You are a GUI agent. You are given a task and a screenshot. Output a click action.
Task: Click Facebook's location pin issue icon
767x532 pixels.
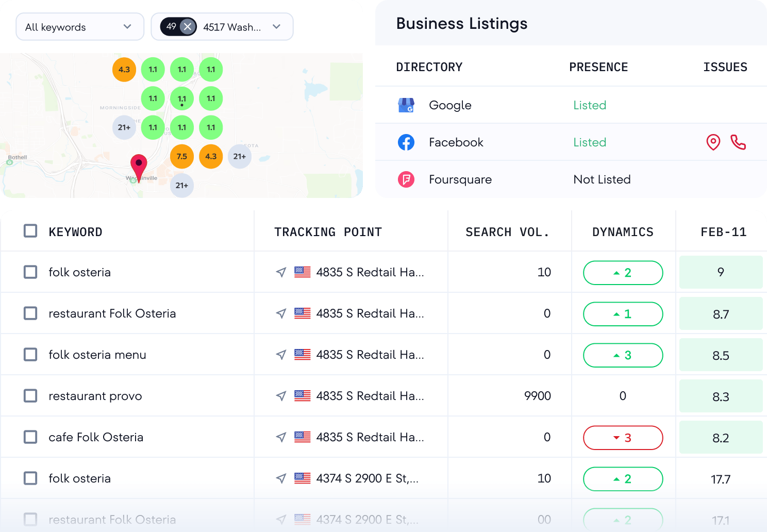coord(713,142)
